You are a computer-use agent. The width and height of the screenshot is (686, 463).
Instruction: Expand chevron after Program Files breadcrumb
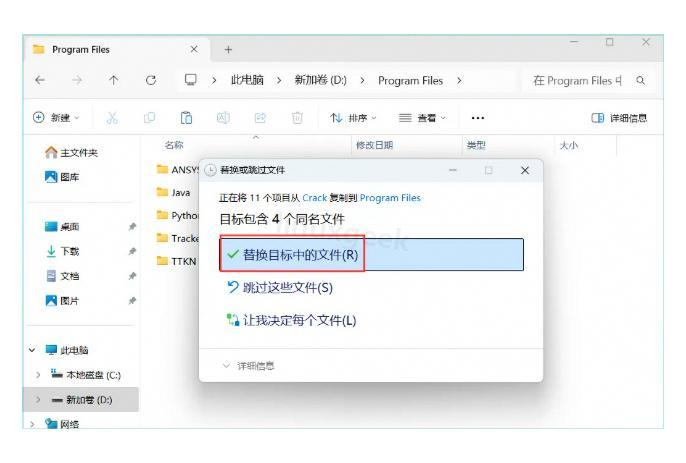pos(459,81)
